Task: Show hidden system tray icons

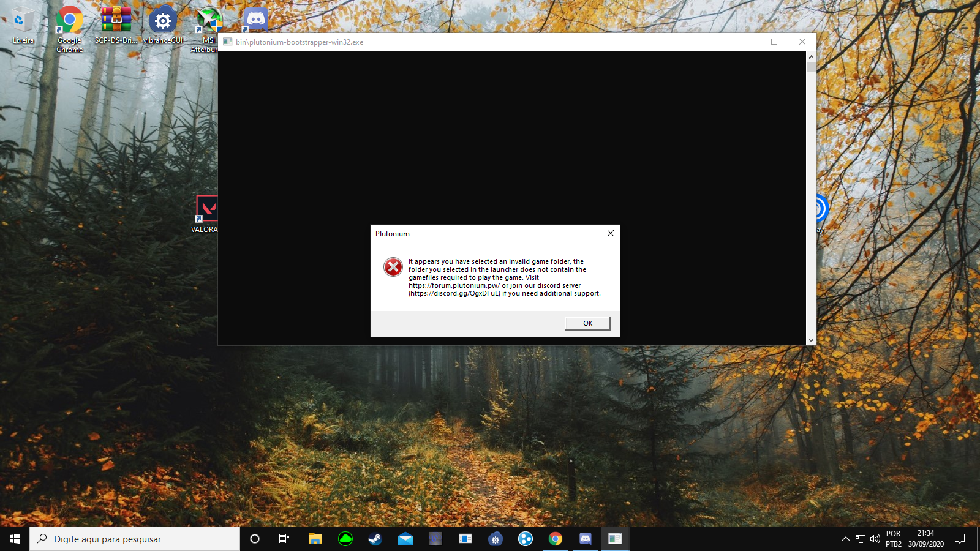Action: pos(845,539)
